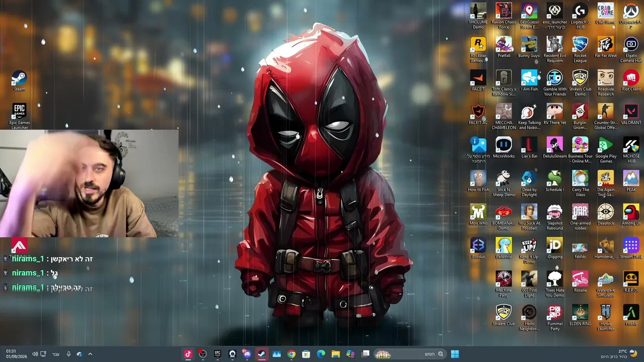
Task: Open File Explorer from the taskbar
Action: click(x=336, y=354)
